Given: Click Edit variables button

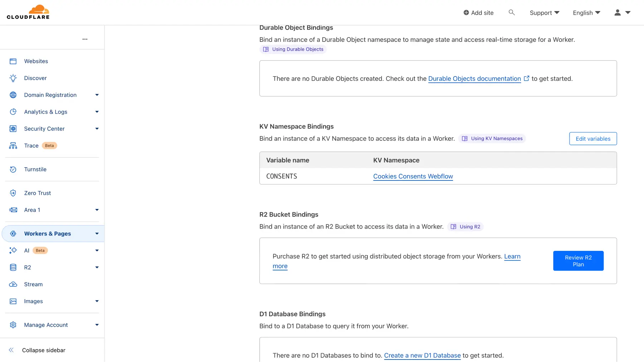Looking at the screenshot, I should coord(593,139).
